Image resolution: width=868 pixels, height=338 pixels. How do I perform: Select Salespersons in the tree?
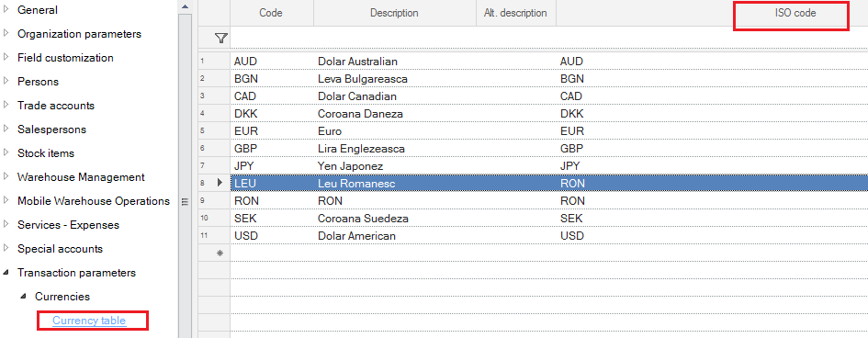coord(51,129)
